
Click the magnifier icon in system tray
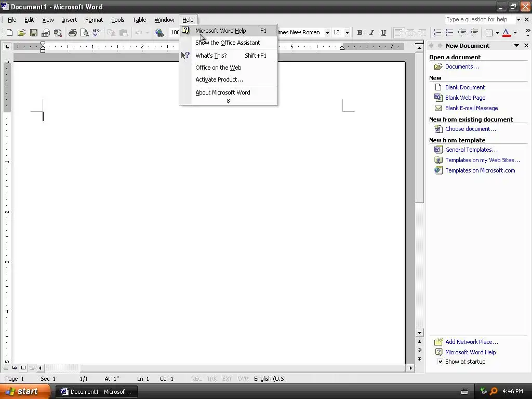click(x=494, y=391)
